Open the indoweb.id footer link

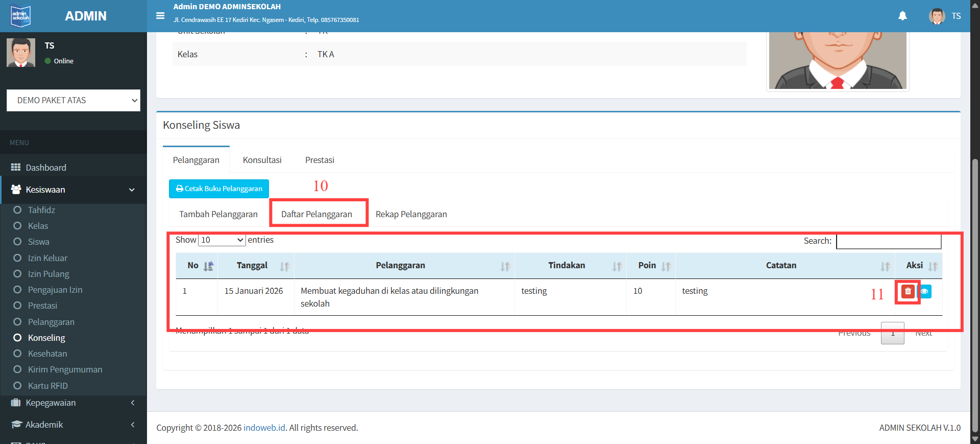point(264,428)
